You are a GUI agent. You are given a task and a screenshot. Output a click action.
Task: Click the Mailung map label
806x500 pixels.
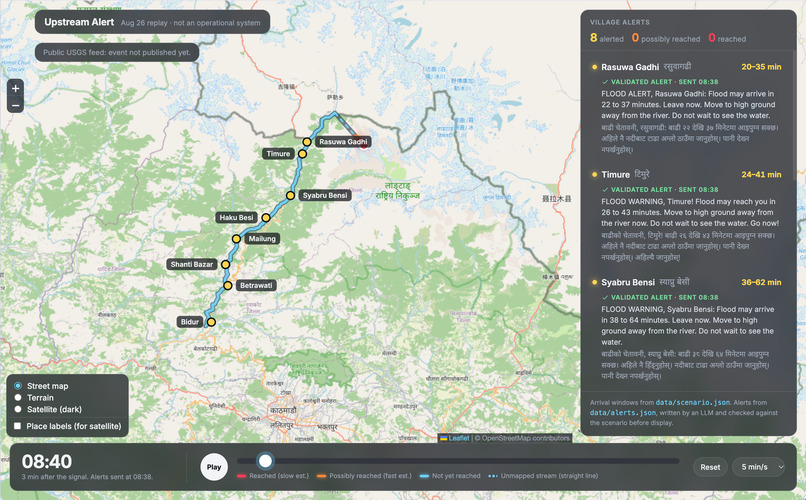pyautogui.click(x=262, y=239)
